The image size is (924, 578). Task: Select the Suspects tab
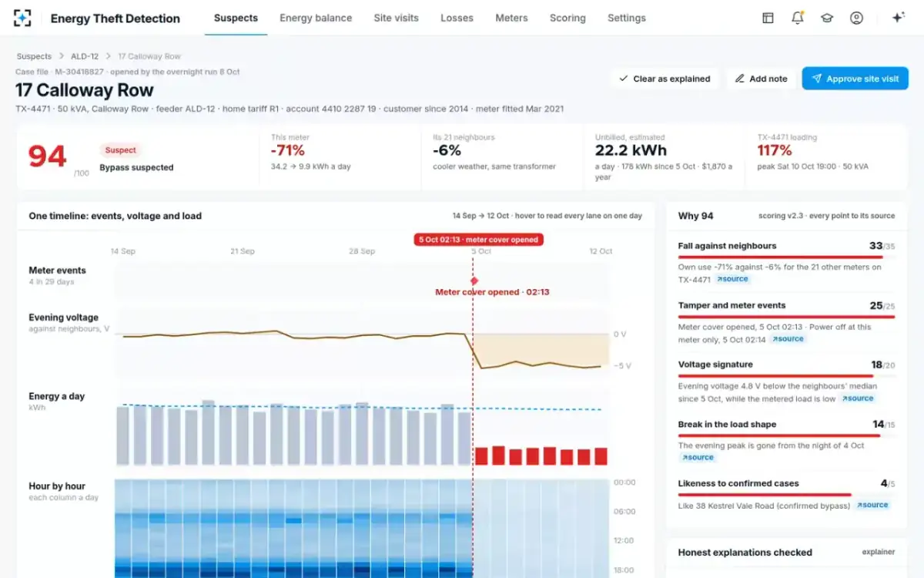point(236,18)
